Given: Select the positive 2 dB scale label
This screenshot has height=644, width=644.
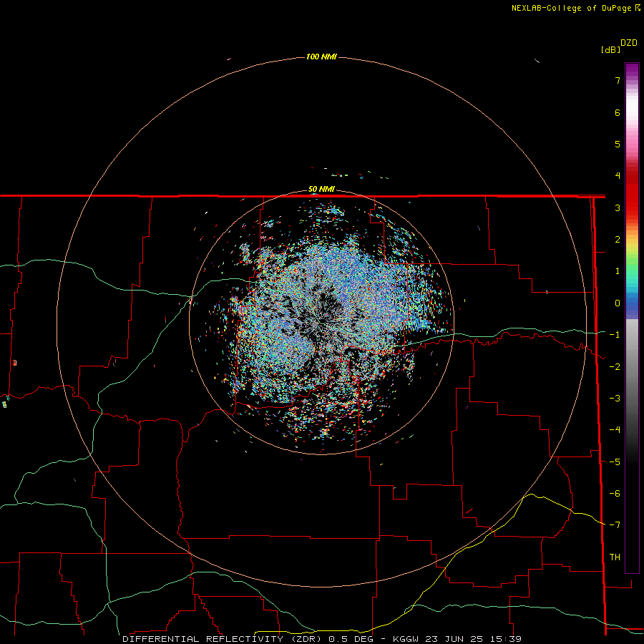Looking at the screenshot, I should pos(618,240).
